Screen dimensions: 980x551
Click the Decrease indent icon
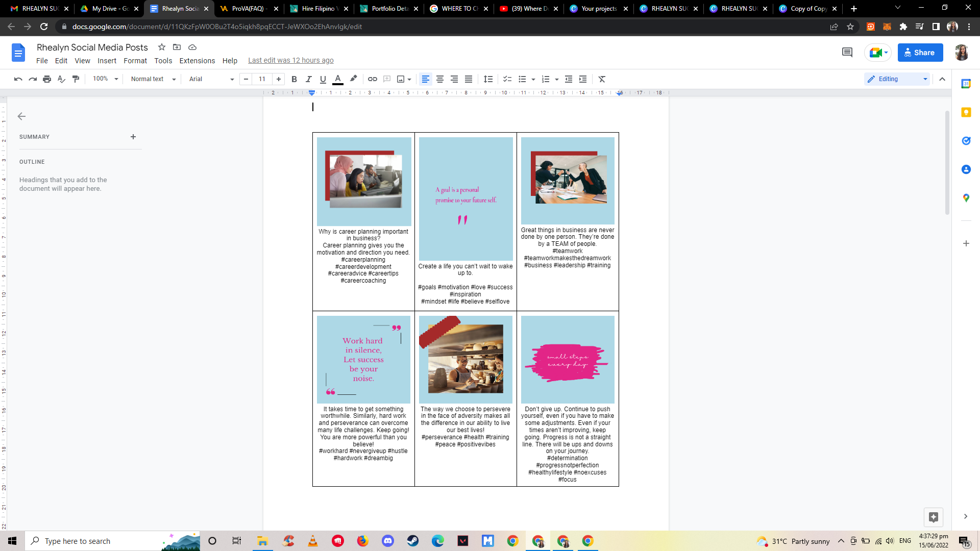[569, 79]
